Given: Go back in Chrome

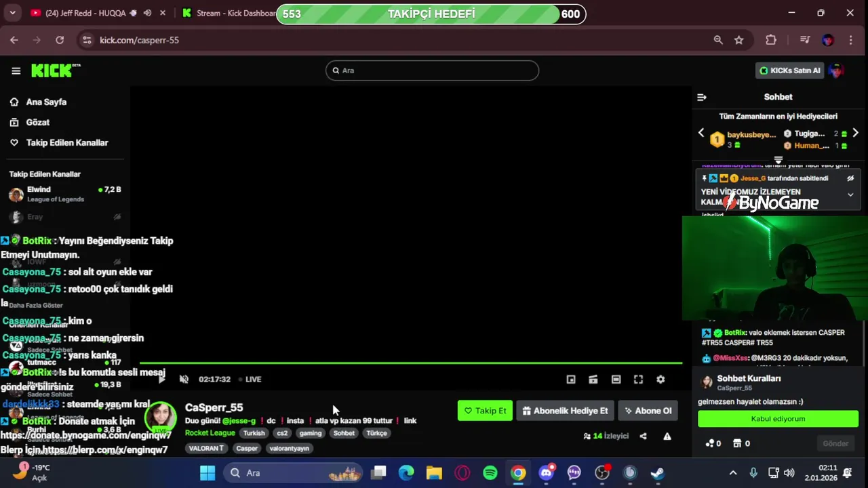Looking at the screenshot, I should click(14, 40).
